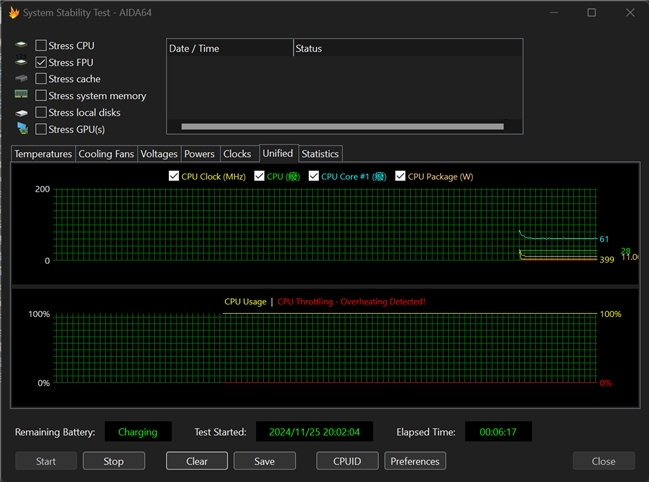Click the cache chip icon beside Stress cache
The image size is (649, 482).
21,78
